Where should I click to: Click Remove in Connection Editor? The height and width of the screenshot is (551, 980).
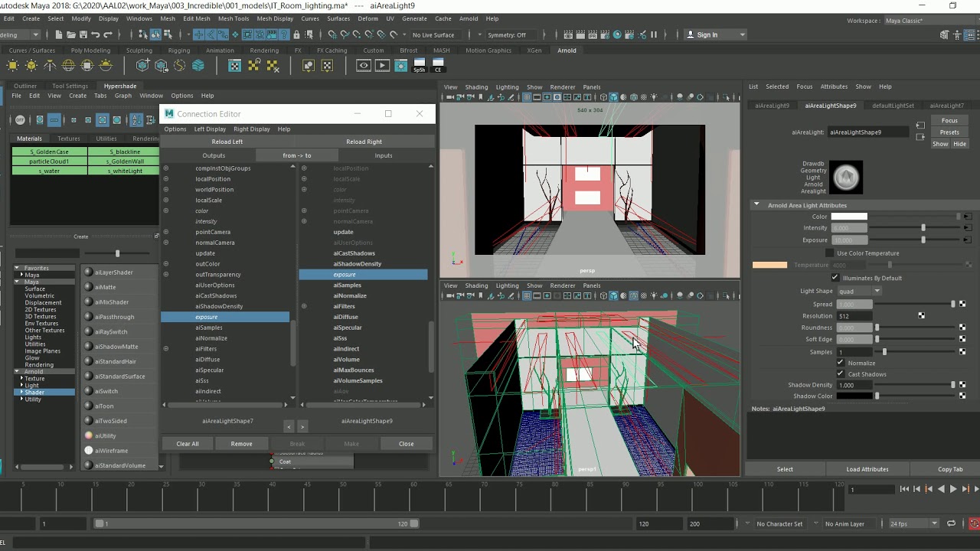click(x=241, y=444)
